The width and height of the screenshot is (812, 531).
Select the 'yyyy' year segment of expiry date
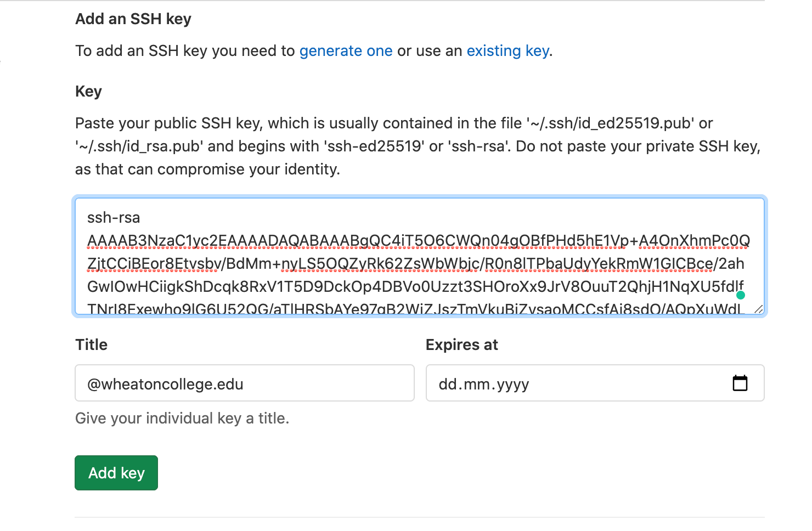(x=513, y=385)
